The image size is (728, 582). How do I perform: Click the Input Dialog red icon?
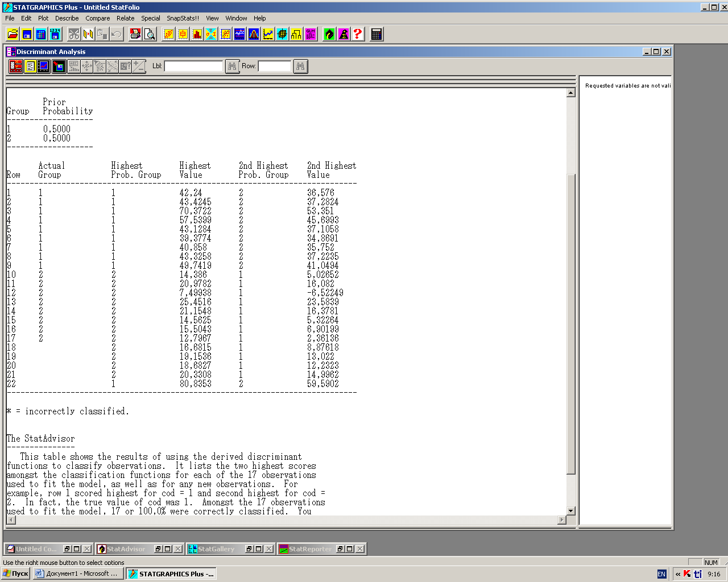[x=16, y=66]
